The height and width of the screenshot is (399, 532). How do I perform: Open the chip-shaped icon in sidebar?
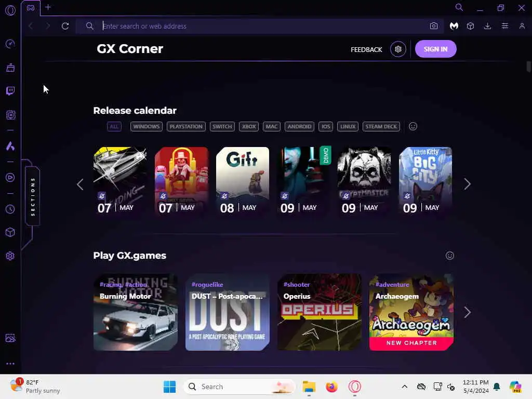click(10, 115)
